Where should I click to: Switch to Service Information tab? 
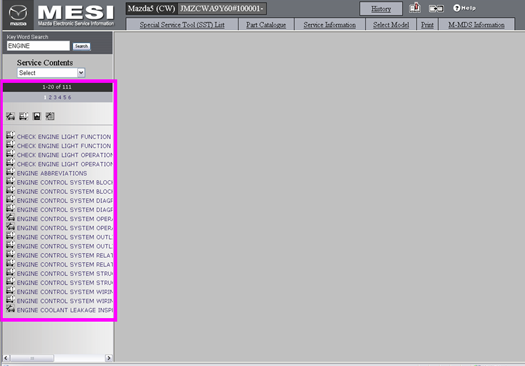coord(329,25)
